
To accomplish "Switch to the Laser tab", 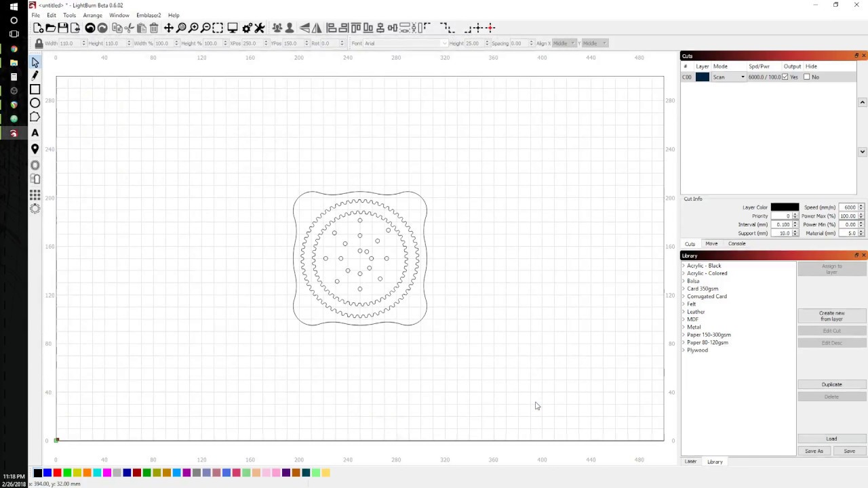I will click(690, 462).
